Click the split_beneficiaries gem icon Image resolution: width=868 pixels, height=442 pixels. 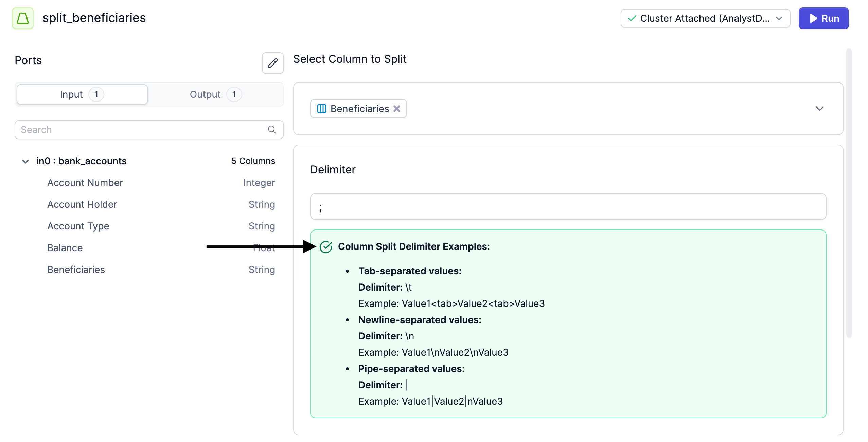point(23,18)
